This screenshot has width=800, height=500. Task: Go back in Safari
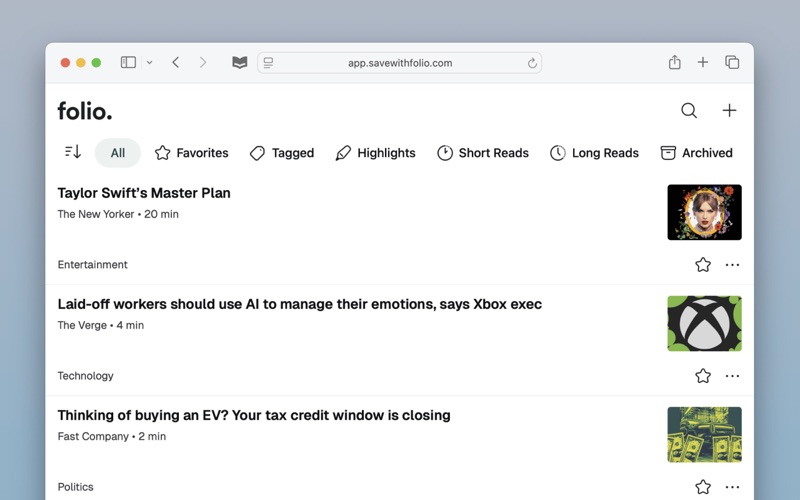pyautogui.click(x=176, y=62)
